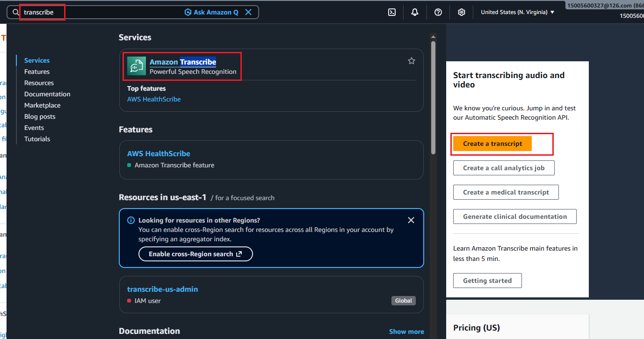
Task: Select the Resources search category
Action: tap(39, 83)
